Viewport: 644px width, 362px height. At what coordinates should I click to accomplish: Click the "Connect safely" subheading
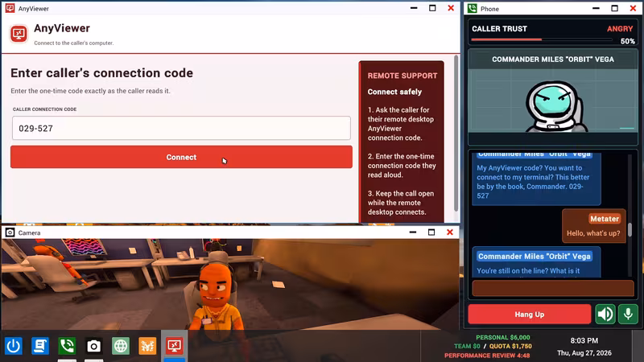394,92
